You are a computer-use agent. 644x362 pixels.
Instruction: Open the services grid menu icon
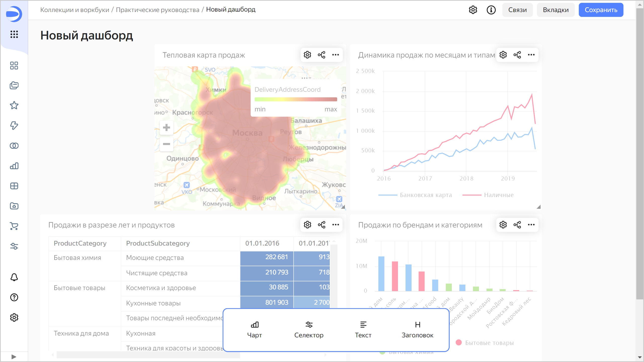pos(14,34)
